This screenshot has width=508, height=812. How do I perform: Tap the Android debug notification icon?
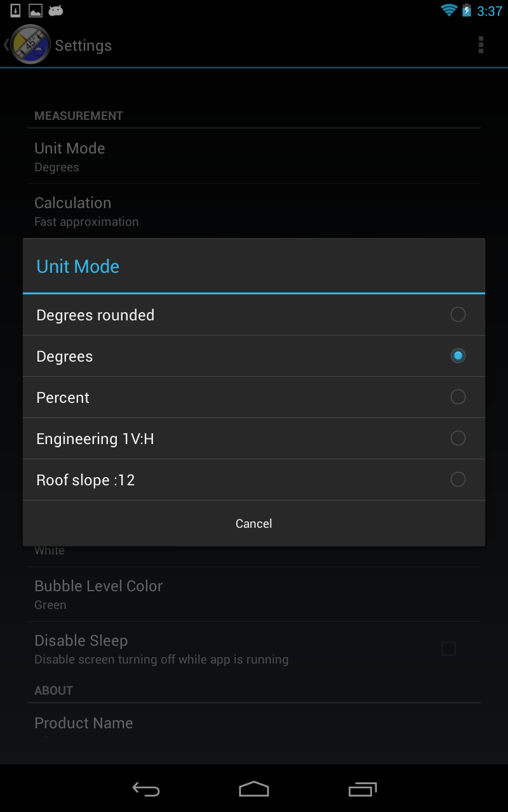(x=56, y=11)
